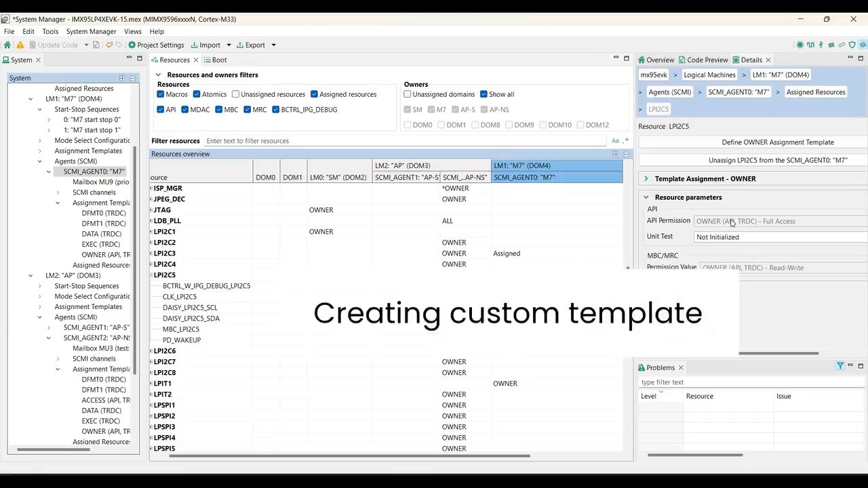Viewport: 868px width, 488px height.
Task: Open the Import dropdown arrow
Action: click(x=229, y=45)
